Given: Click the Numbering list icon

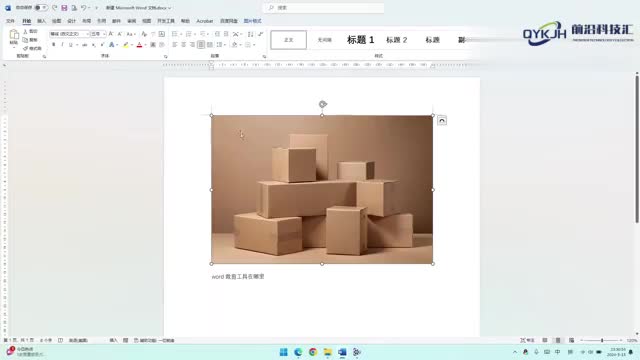Looking at the screenshot, I should tap(189, 34).
